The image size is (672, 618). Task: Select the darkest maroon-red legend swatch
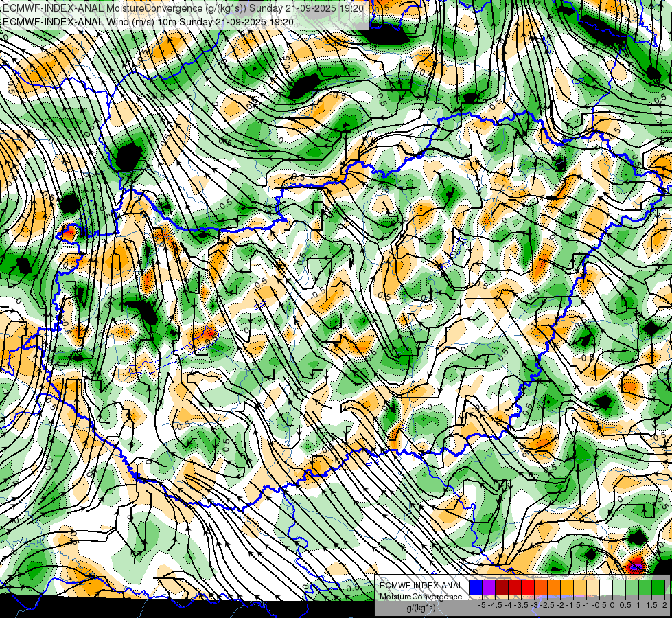(x=502, y=587)
